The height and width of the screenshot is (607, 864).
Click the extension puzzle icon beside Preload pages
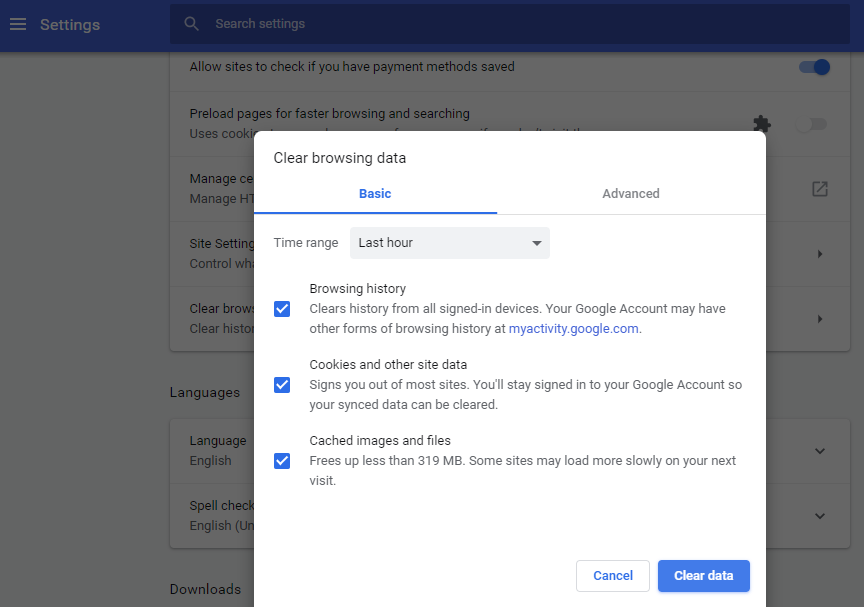[x=762, y=124]
